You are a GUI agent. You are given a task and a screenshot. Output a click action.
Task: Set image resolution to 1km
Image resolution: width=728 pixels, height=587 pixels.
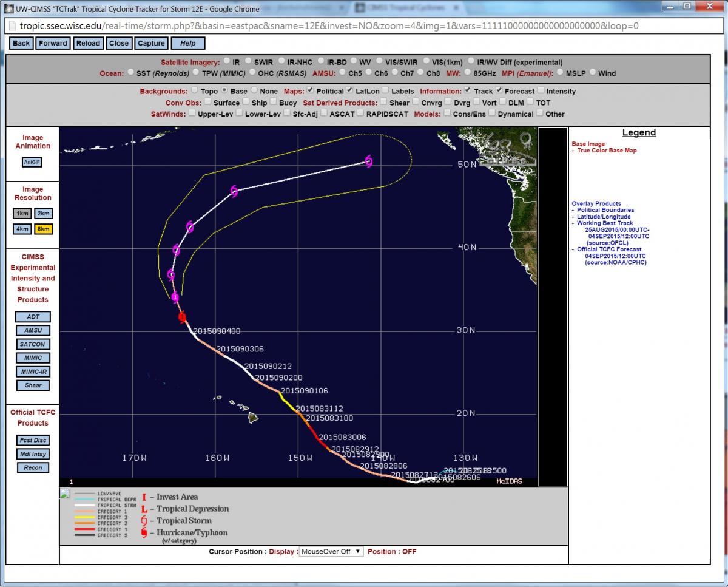pos(22,213)
